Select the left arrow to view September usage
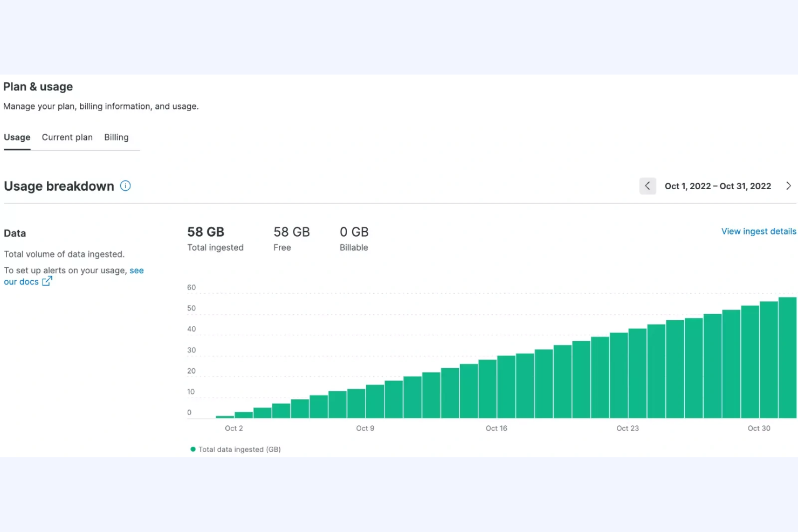Image resolution: width=798 pixels, height=532 pixels. (648, 185)
